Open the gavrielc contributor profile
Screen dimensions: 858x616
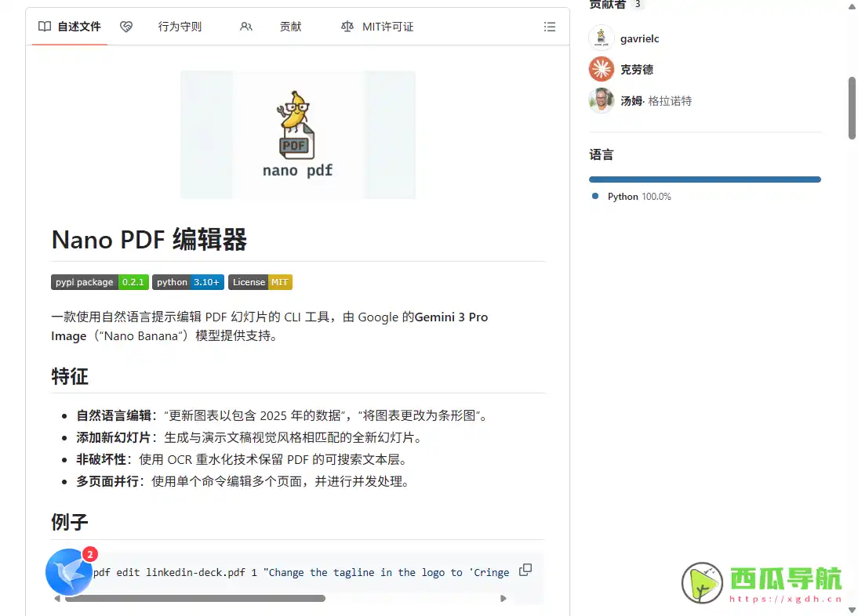point(639,38)
